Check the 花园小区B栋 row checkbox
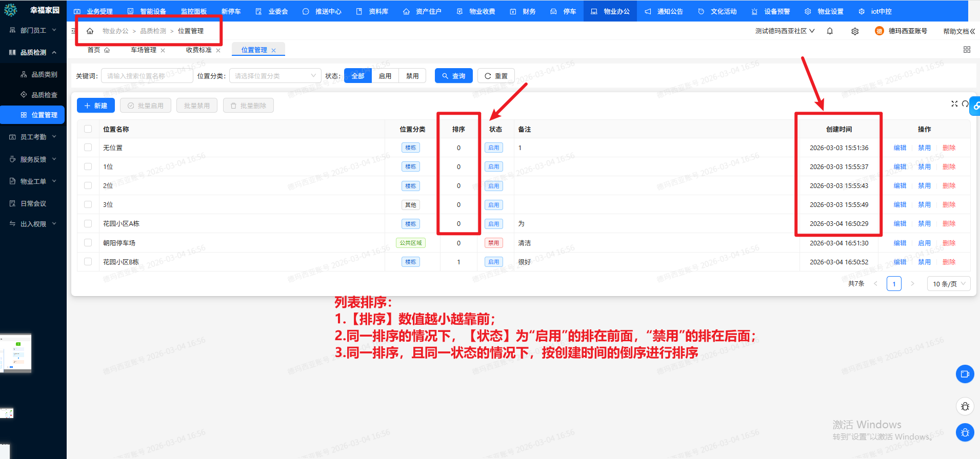 tap(88, 262)
